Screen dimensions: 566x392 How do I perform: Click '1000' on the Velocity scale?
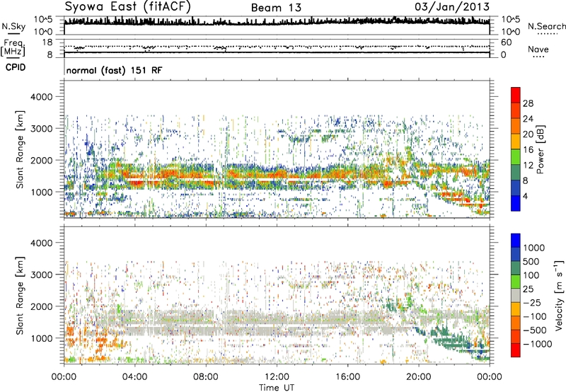534,248
